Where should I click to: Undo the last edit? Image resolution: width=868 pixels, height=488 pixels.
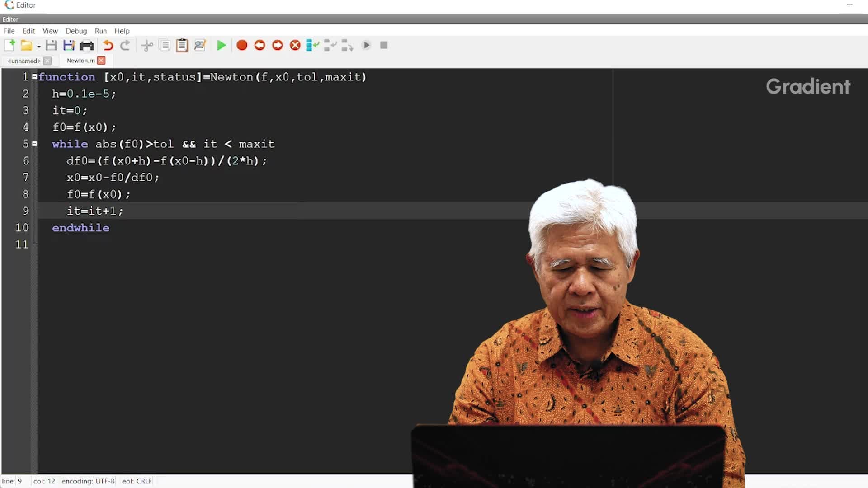[108, 45]
